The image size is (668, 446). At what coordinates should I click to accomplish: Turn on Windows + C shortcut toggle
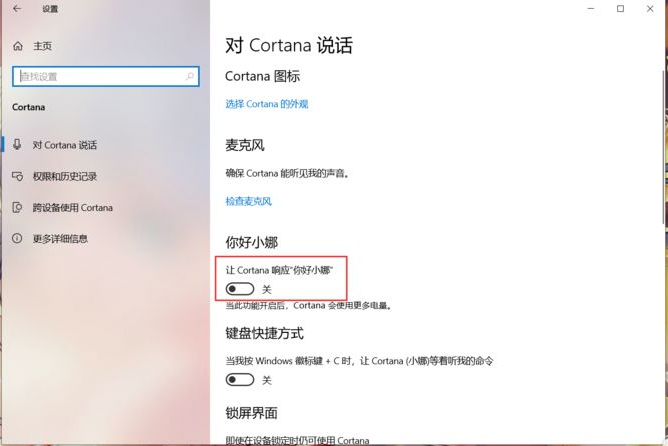pos(240,380)
